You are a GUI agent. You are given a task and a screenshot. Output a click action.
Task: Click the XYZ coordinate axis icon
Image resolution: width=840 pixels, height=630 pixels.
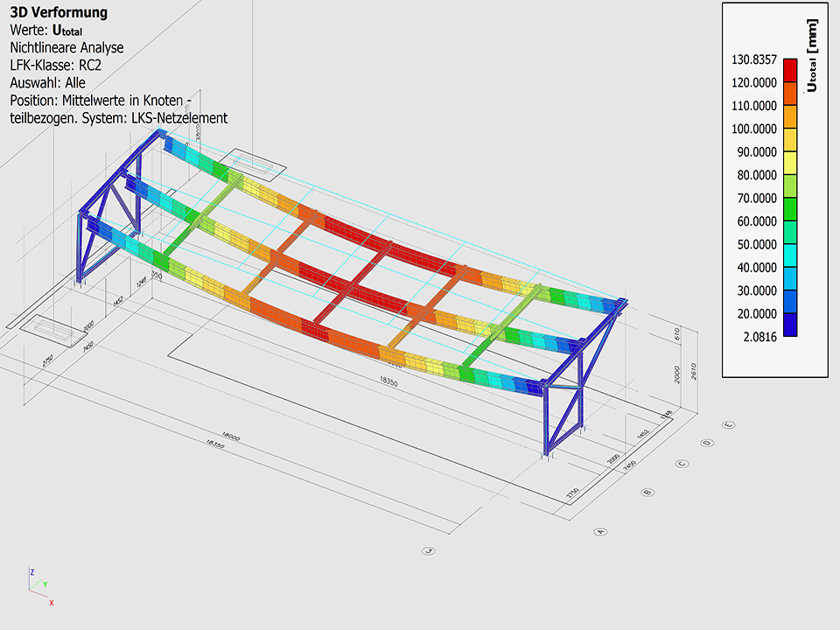(39, 586)
